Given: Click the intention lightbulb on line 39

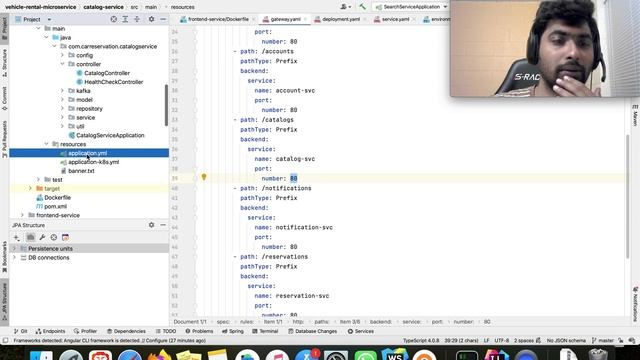Looking at the screenshot, I should pos(204,177).
